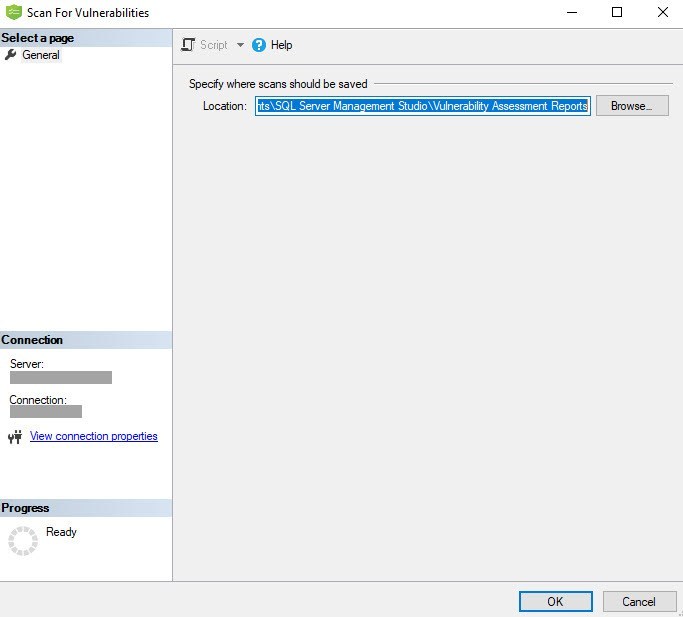Screen dimensions: 683x617
Task: Expand the Script dropdown arrow
Action: click(240, 45)
